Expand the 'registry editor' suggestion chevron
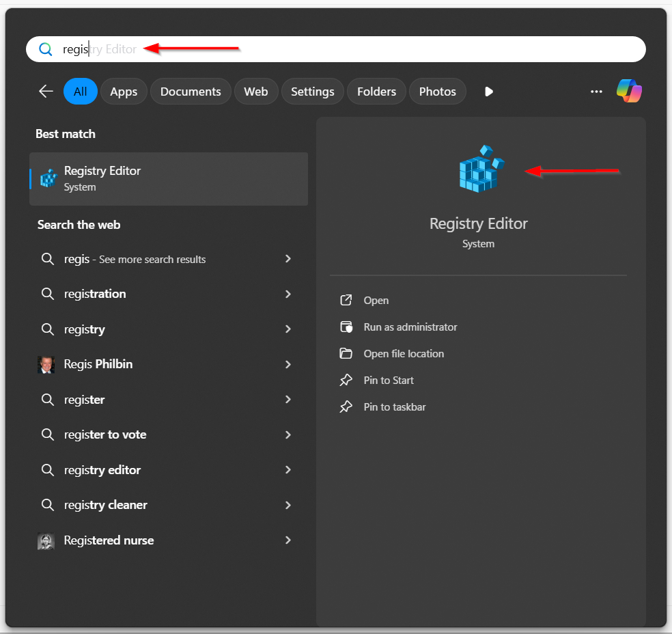The image size is (672, 634). 288,470
